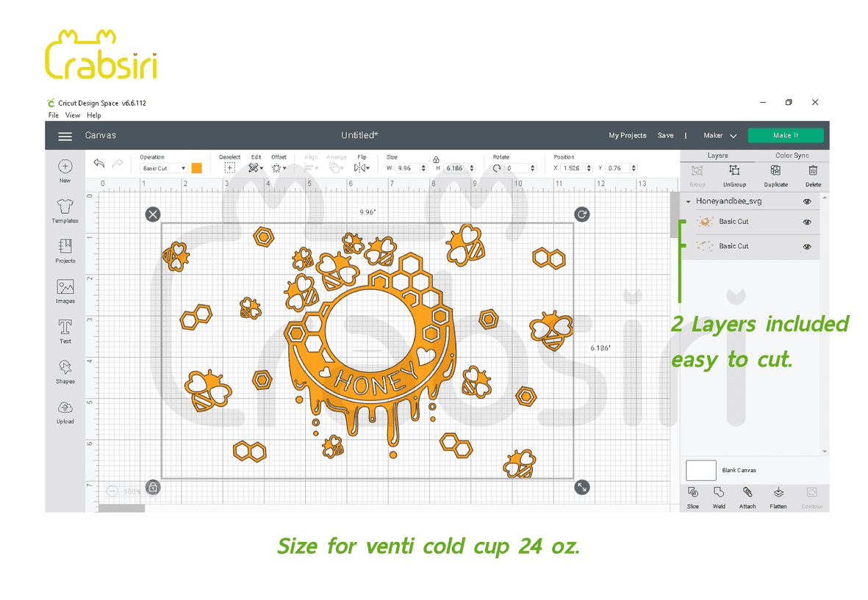The image size is (868, 600).
Task: Click the green Make It button
Action: pyautogui.click(x=785, y=136)
